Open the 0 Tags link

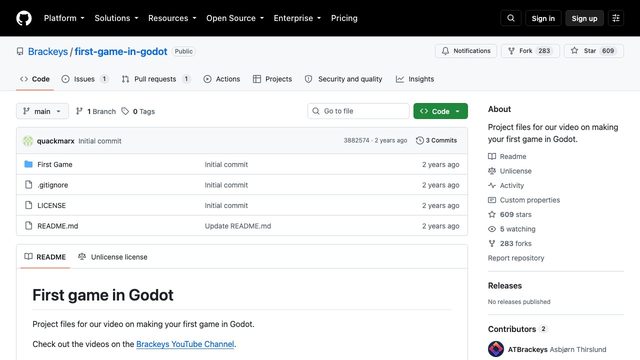(x=138, y=111)
